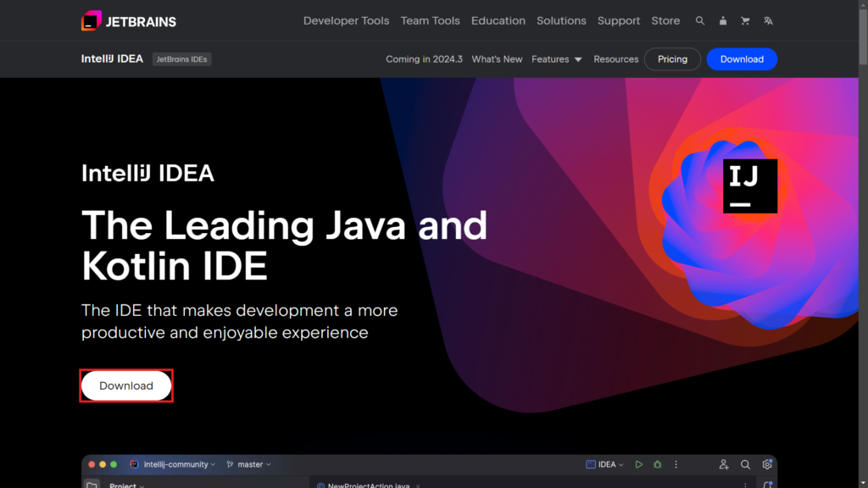This screenshot has height=488, width=868.
Task: Click the Debug bug icon in IDE preview
Action: [657, 465]
